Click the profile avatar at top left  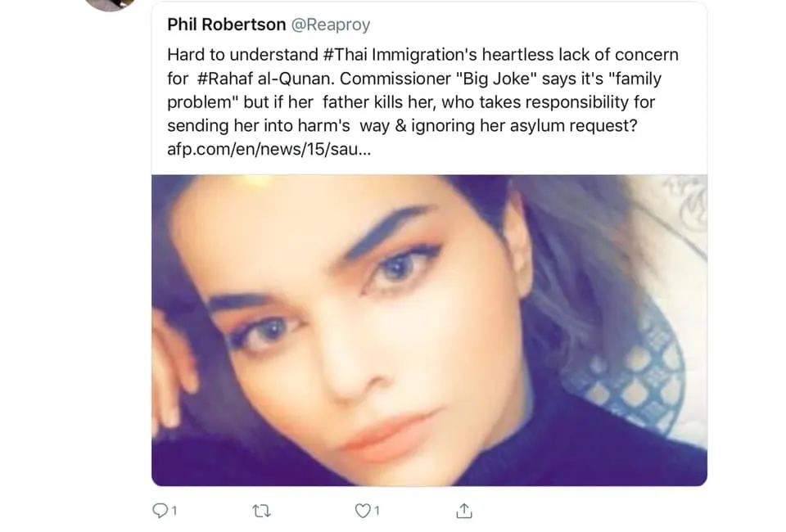109,3
